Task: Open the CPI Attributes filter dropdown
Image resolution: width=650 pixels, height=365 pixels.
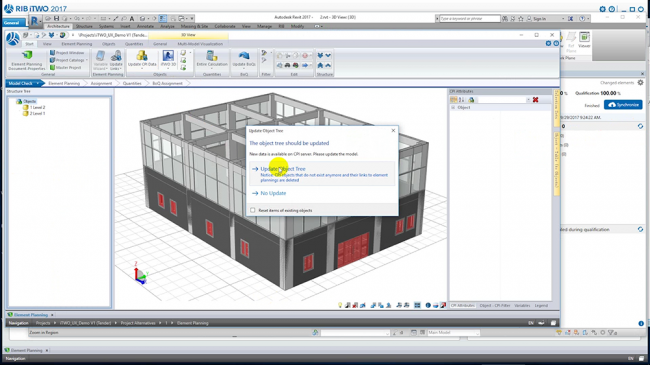Action: click(528, 100)
